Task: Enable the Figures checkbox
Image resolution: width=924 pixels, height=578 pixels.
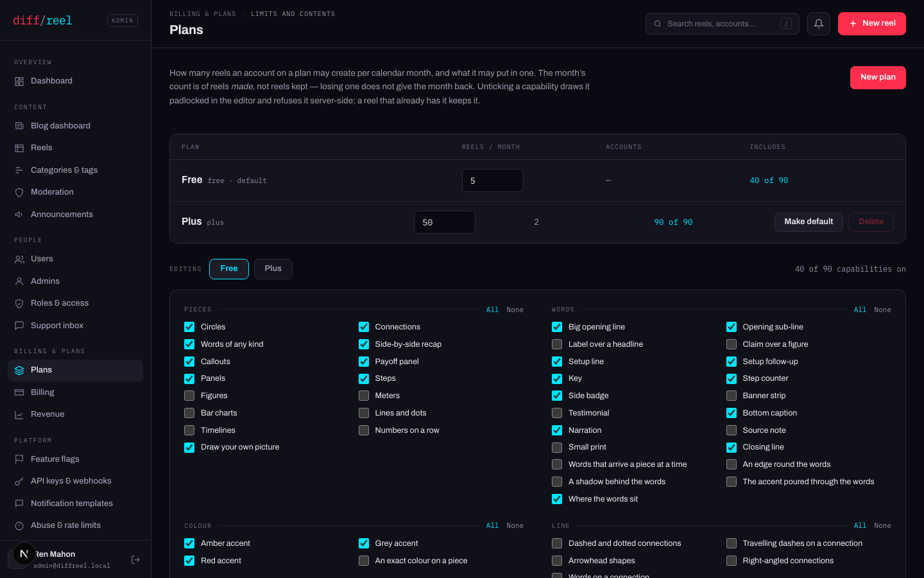Action: 189,396
